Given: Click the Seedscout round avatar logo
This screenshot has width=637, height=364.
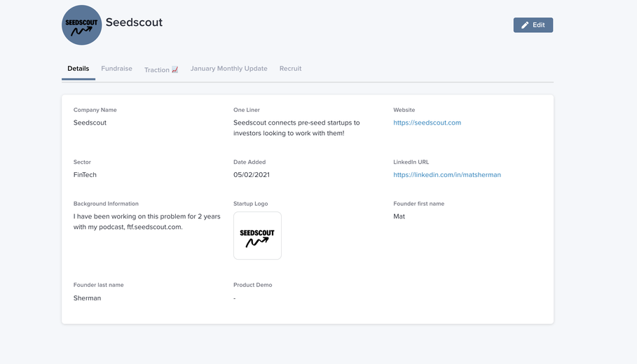Looking at the screenshot, I should pos(82,25).
